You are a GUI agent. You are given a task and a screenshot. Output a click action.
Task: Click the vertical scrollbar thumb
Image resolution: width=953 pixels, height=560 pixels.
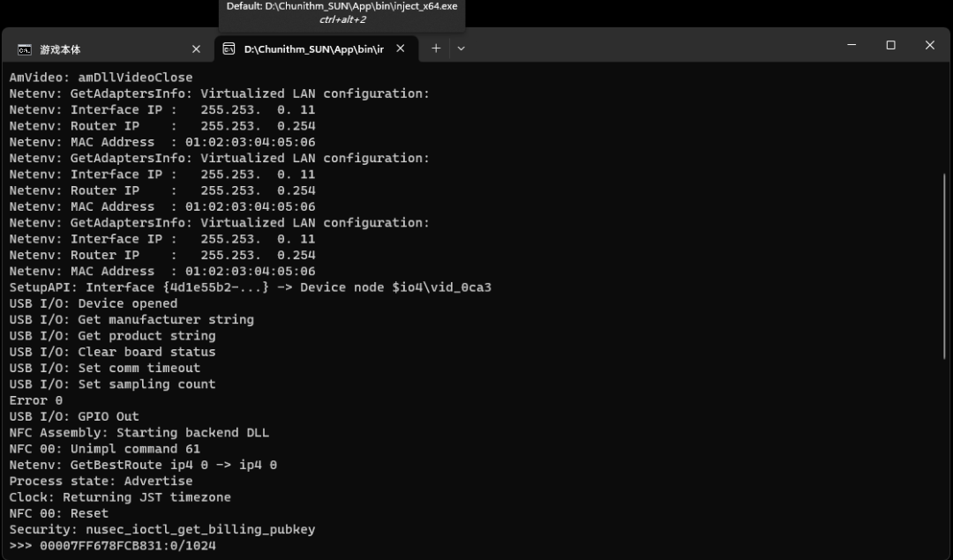click(945, 265)
